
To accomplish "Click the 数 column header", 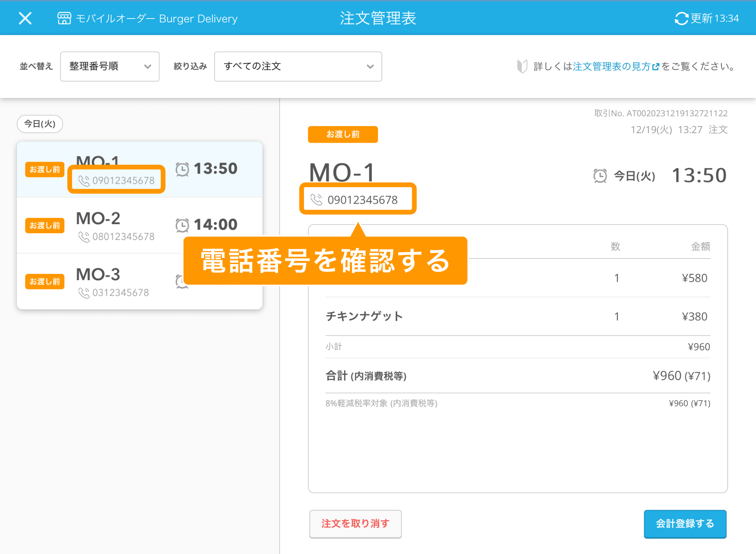I will (615, 247).
